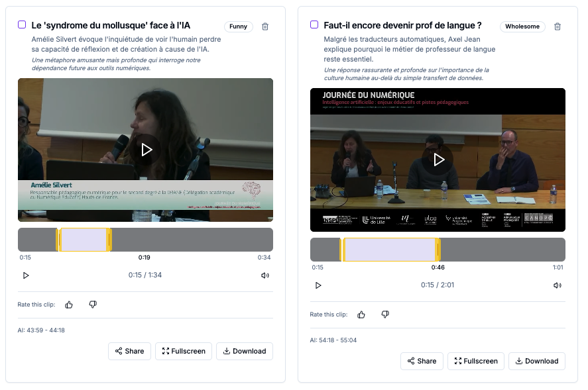Viewport: 588px width, 390px height.
Task: Thumbs down the 'syndrome du mollusque' clip
Action: coord(93,305)
